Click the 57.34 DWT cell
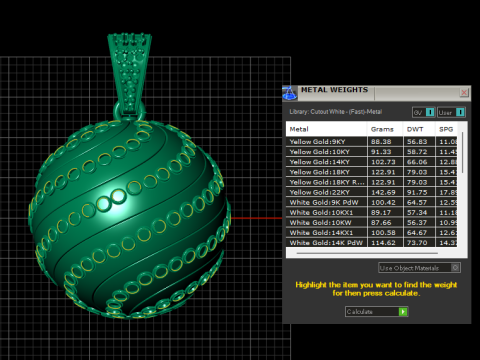 419,212
